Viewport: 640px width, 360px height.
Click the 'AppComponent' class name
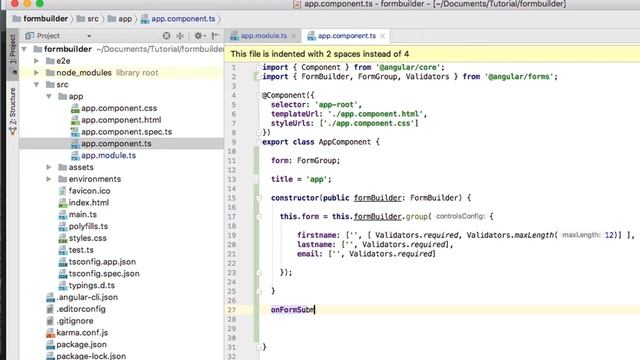(344, 142)
